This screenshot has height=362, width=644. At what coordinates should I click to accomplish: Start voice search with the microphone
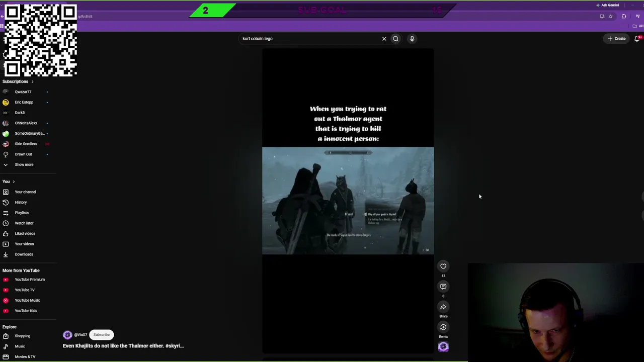coord(412,39)
